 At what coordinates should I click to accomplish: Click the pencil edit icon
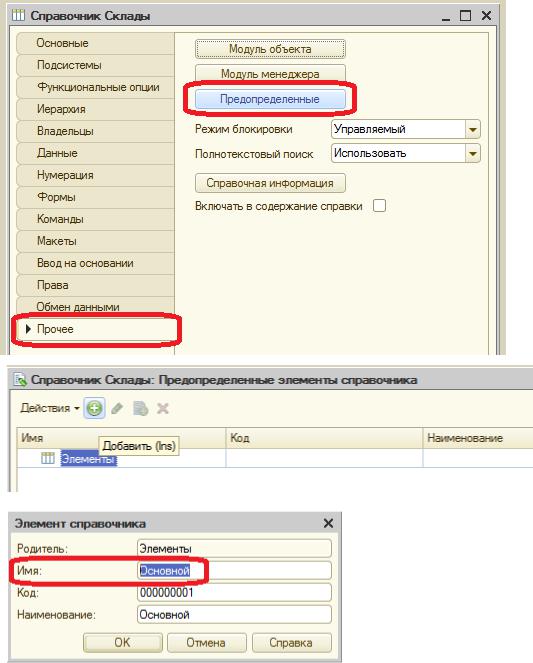point(117,408)
